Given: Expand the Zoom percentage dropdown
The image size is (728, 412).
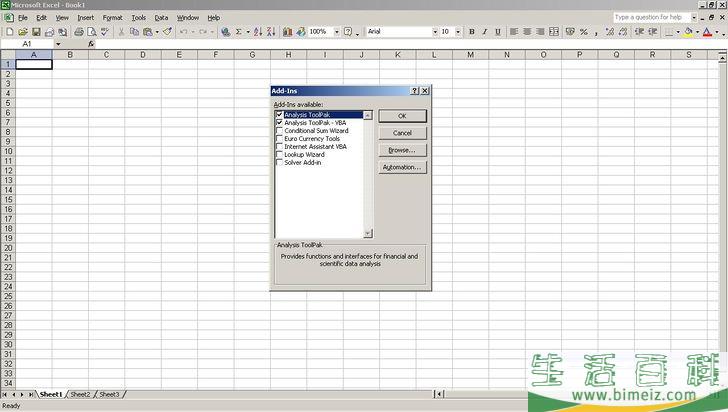Looking at the screenshot, I should (x=335, y=32).
